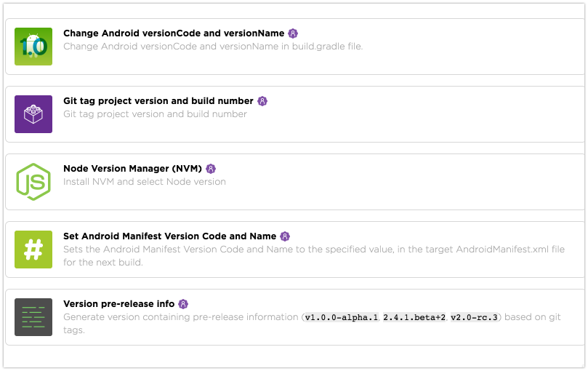This screenshot has height=371, width=588.
Task: Select Version pre-release info title
Action: (x=119, y=304)
